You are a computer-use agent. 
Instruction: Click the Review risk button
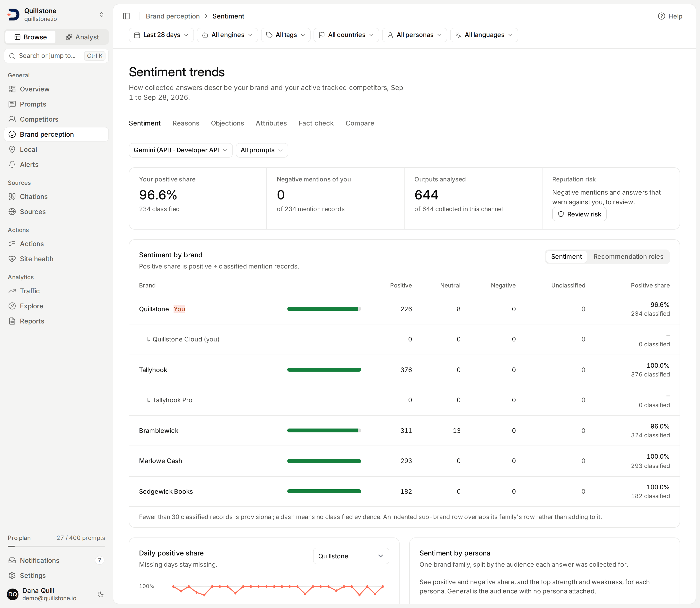coord(579,214)
